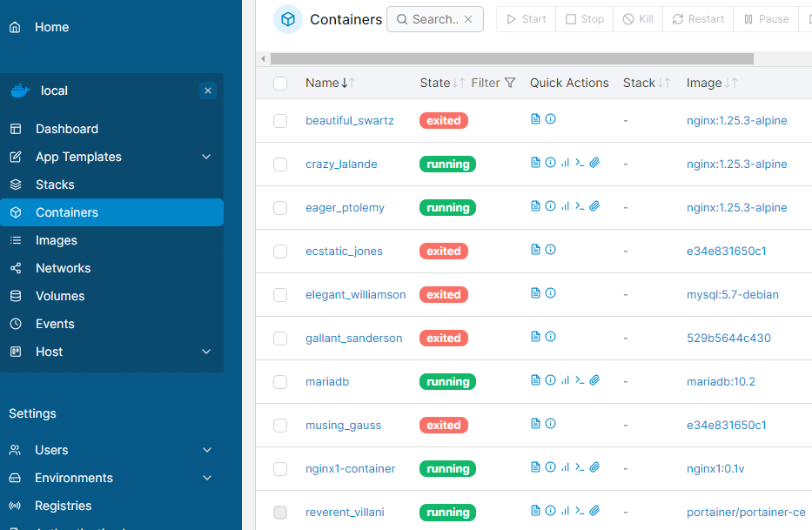Open attach console icon for crazy_lalande
This screenshot has height=530, width=812.
click(594, 163)
